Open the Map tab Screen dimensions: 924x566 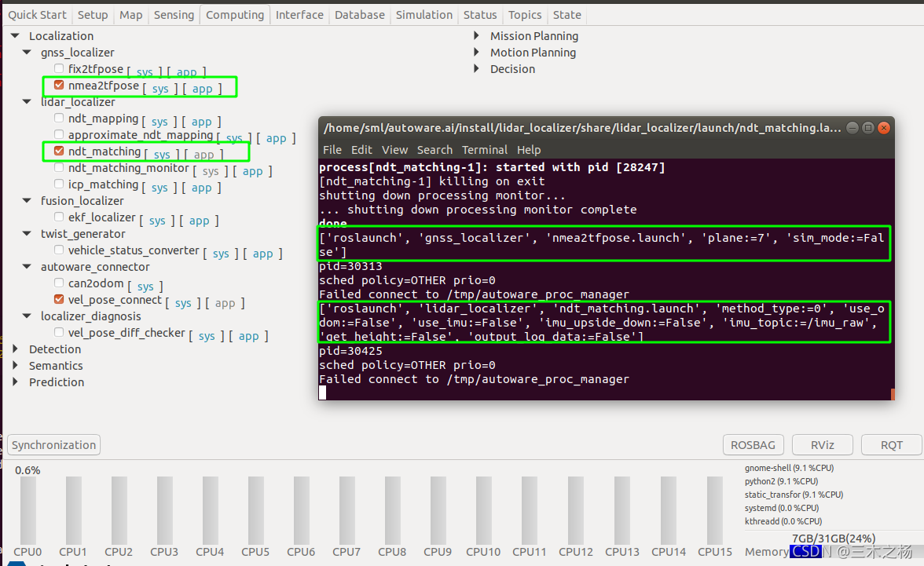coord(130,15)
